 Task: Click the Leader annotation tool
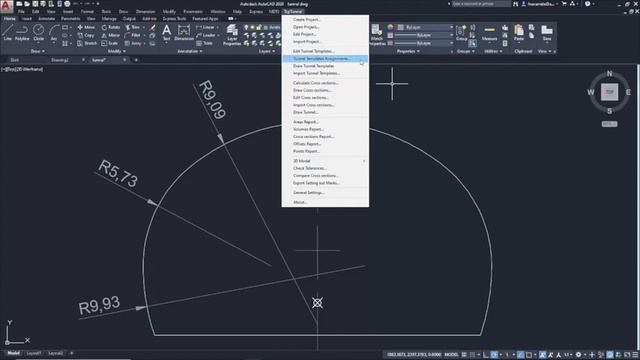206,36
